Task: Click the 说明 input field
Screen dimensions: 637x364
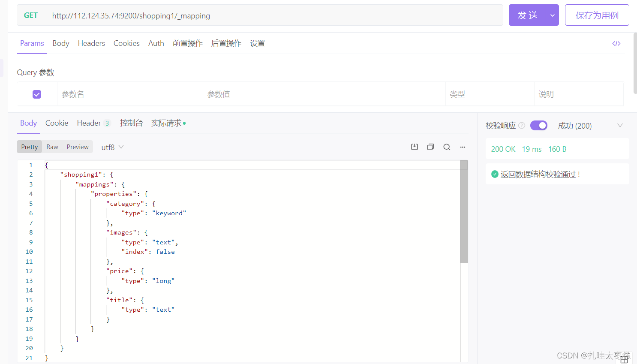Action: pos(579,94)
